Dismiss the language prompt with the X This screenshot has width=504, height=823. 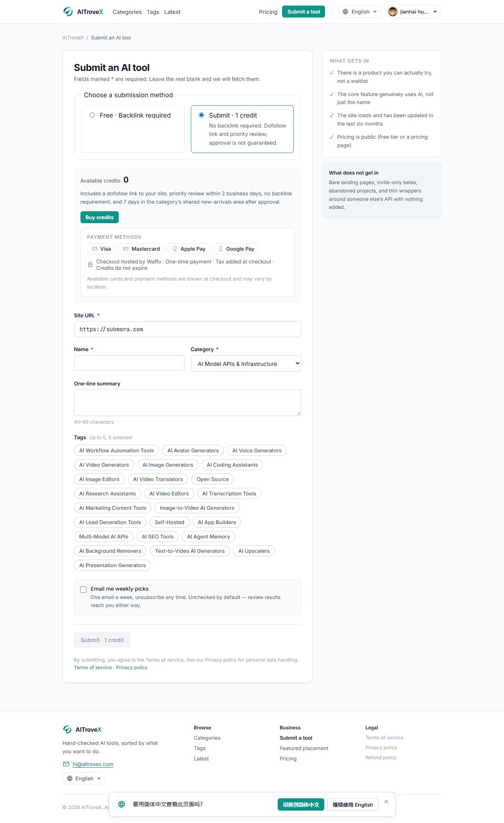386,801
